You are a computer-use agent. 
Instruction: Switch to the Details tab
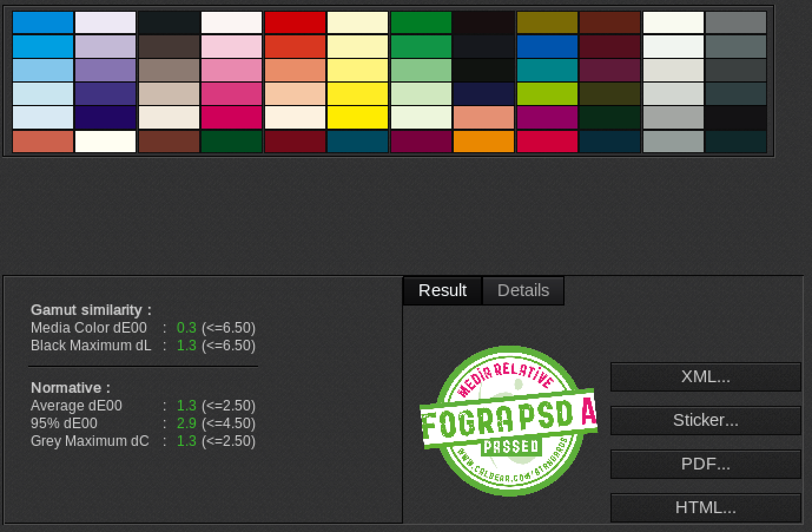[523, 290]
